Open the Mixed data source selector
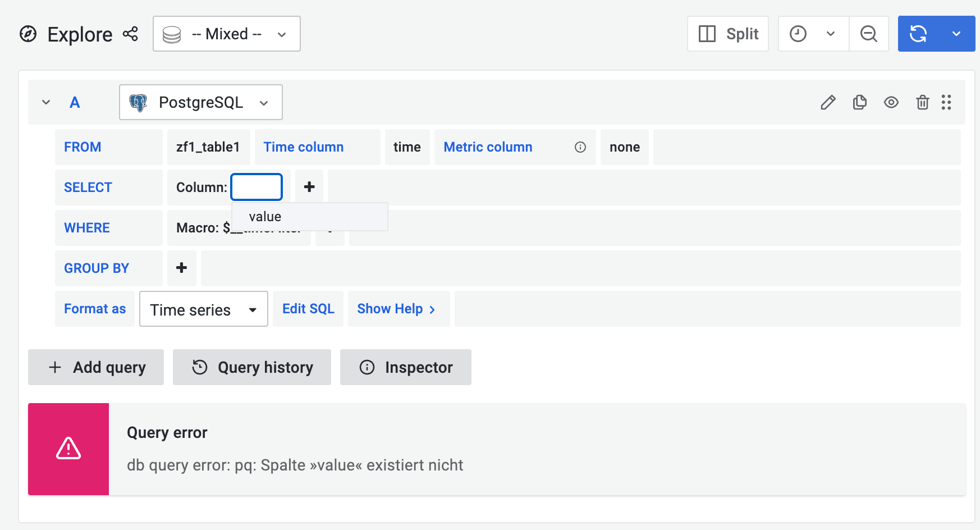Image resolution: width=980 pixels, height=530 pixels. pyautogui.click(x=226, y=34)
